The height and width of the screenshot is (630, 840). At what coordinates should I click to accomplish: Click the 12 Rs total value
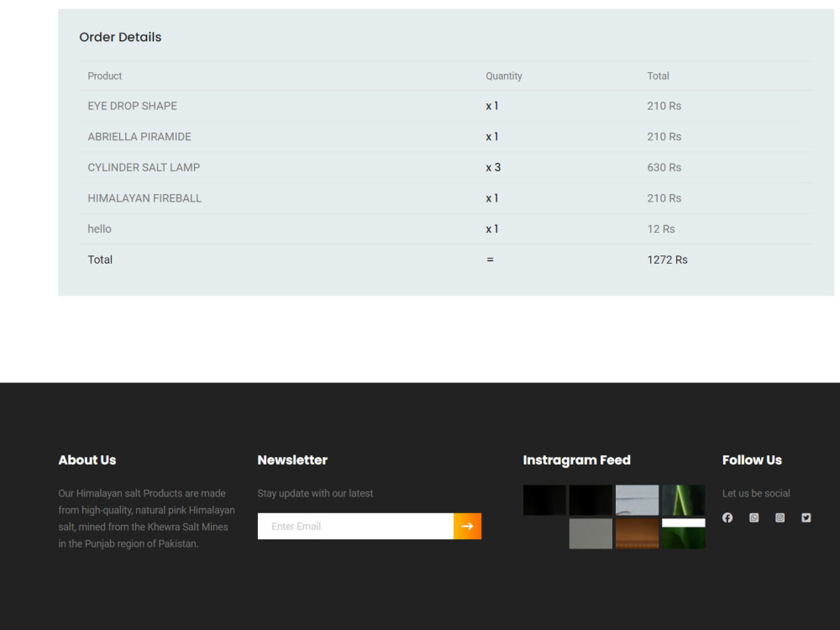pyautogui.click(x=660, y=228)
